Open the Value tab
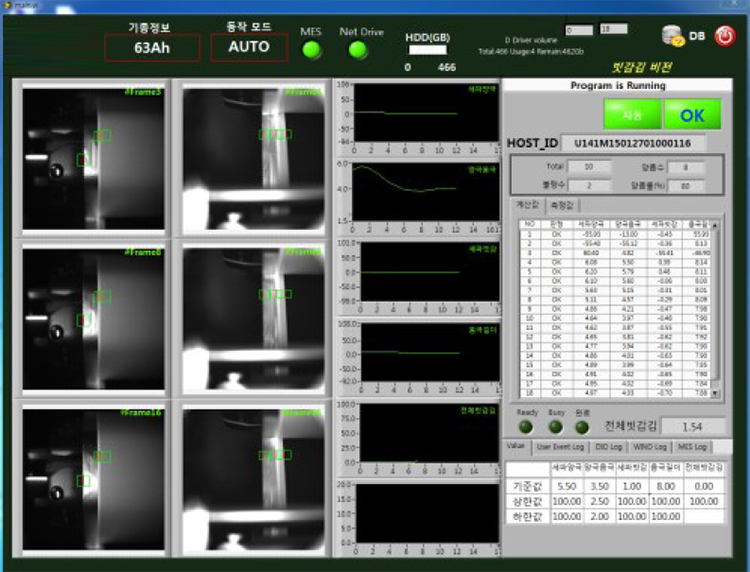 [516, 446]
